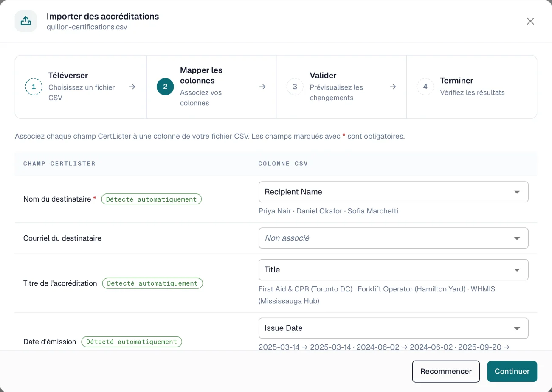Click the step 4 number circle
Viewport: 552px width, 392px height.
point(425,87)
